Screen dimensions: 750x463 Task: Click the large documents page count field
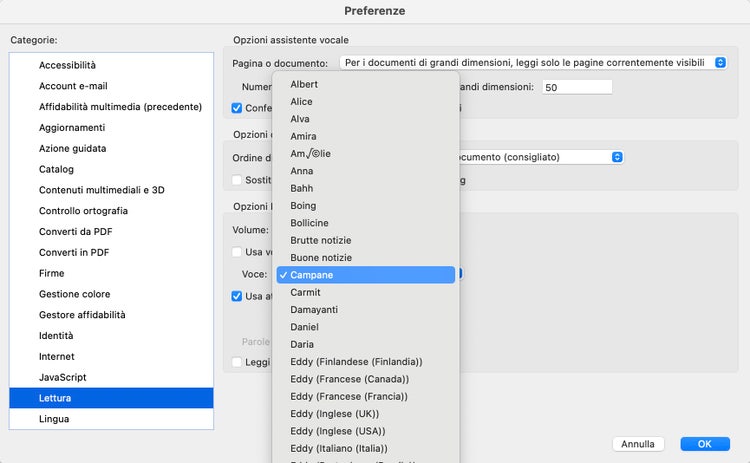(x=576, y=87)
